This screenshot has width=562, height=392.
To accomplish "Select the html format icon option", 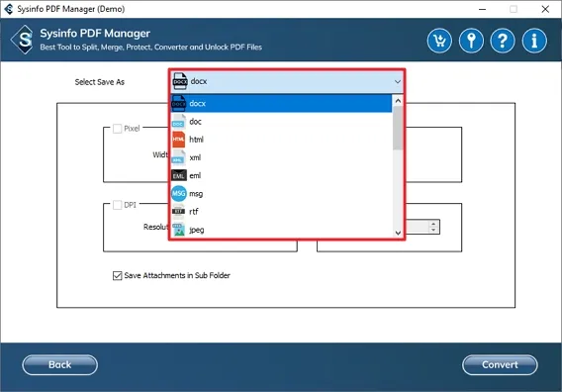I will pyautogui.click(x=178, y=140).
